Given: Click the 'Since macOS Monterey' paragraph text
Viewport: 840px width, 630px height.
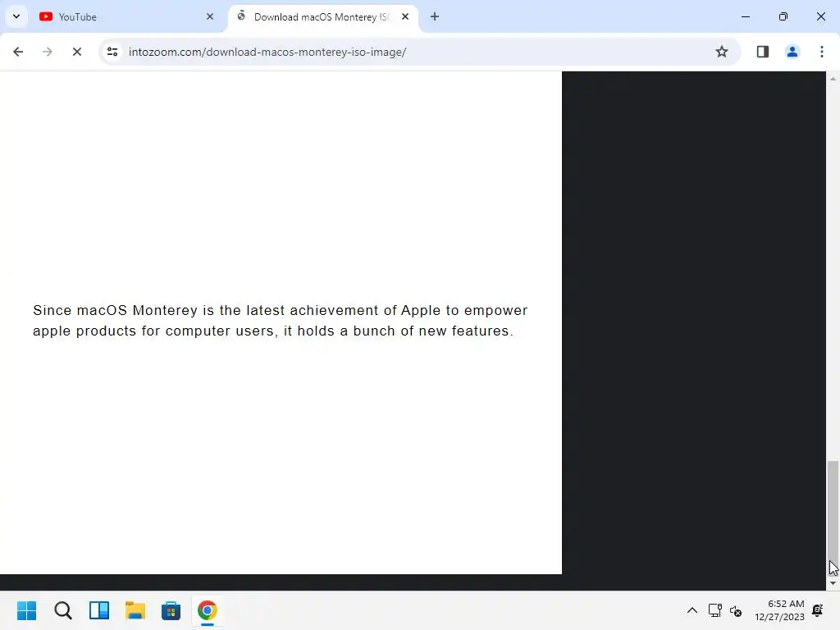Looking at the screenshot, I should tap(281, 321).
